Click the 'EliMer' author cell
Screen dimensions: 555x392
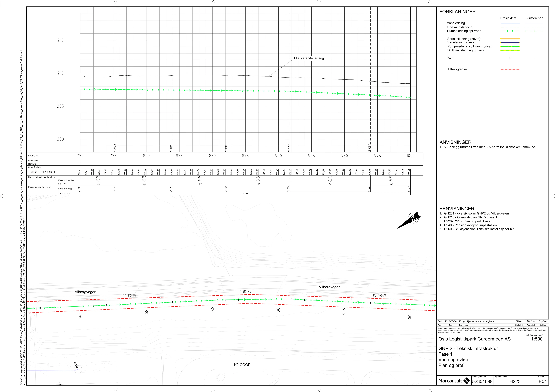click(x=519, y=322)
